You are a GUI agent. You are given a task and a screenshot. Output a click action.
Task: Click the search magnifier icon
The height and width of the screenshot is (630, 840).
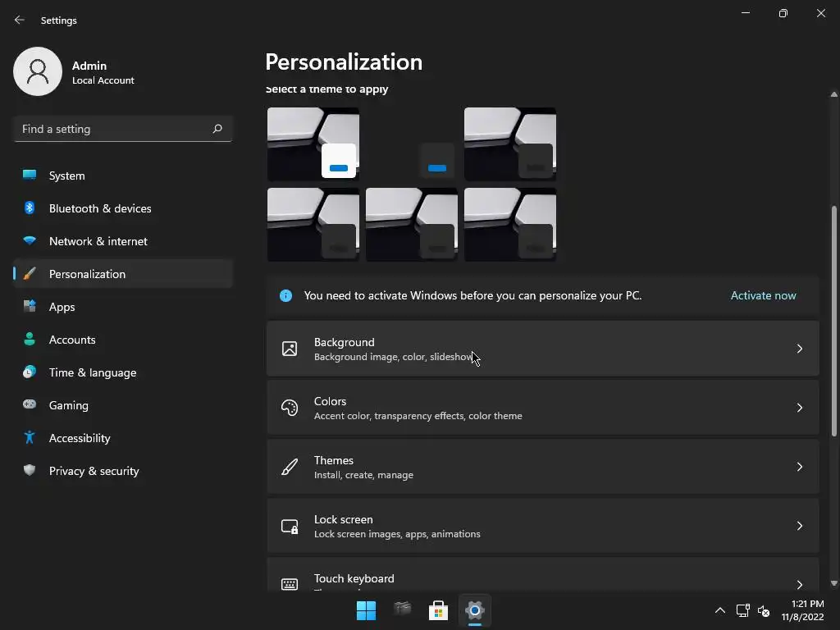[x=217, y=129]
